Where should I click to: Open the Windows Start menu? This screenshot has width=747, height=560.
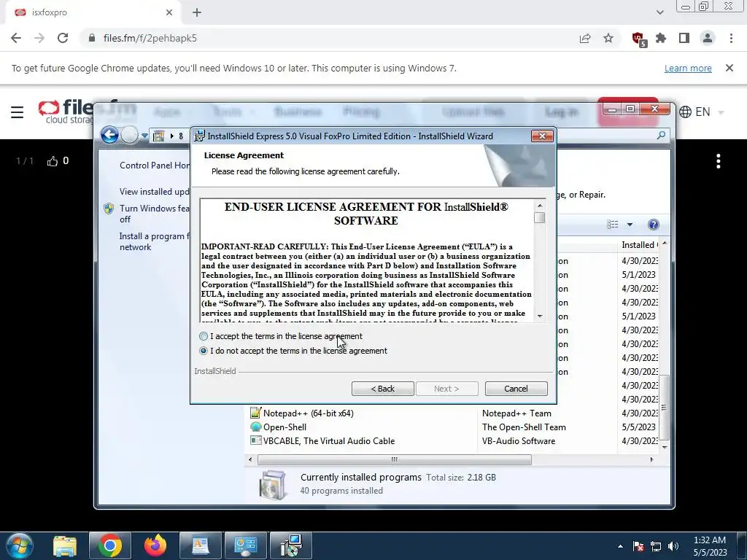[x=19, y=545]
